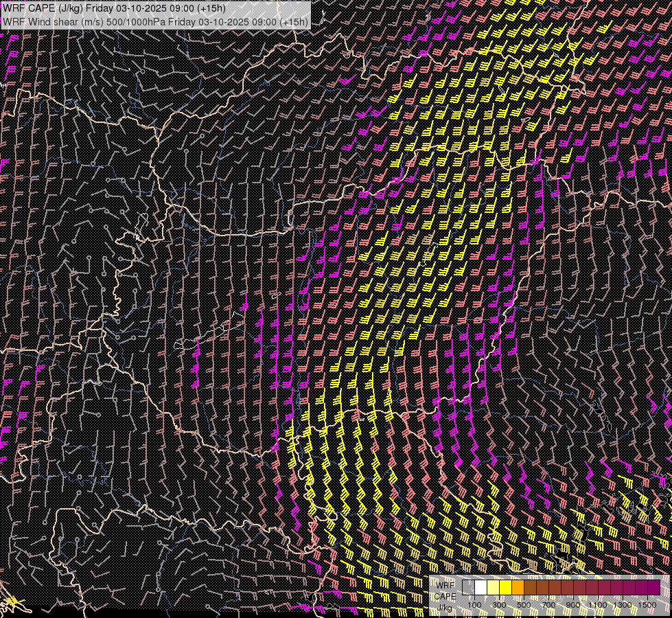Choose the brown swatch right of 500 tick
This screenshot has width=672, height=618.
point(530,587)
